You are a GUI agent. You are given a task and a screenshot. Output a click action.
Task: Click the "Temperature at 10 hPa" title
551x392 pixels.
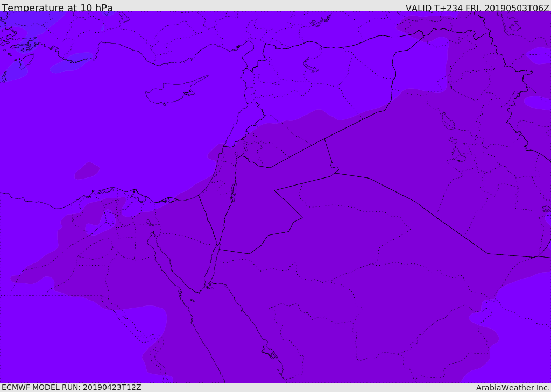(x=57, y=8)
